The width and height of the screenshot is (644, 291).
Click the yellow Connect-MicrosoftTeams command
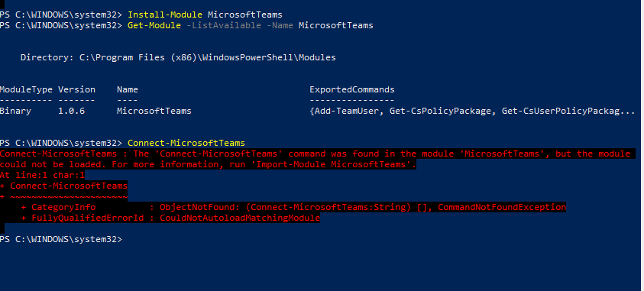[x=186, y=143]
